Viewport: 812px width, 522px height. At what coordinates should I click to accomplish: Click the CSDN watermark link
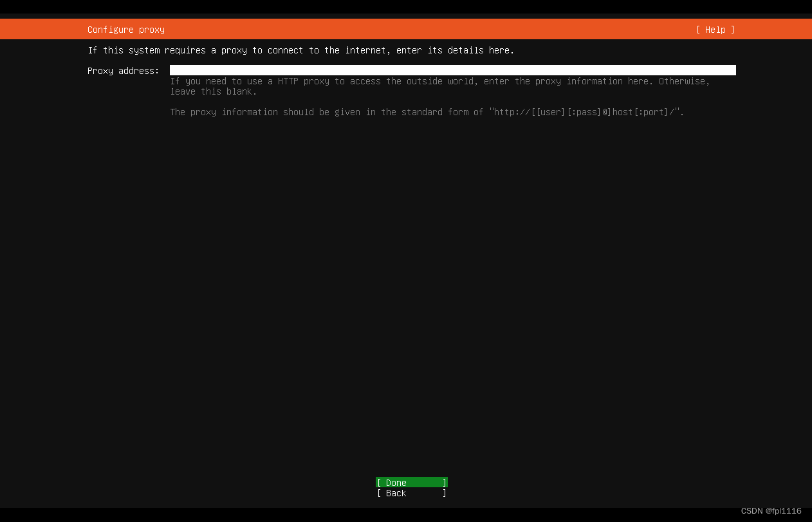click(x=773, y=511)
